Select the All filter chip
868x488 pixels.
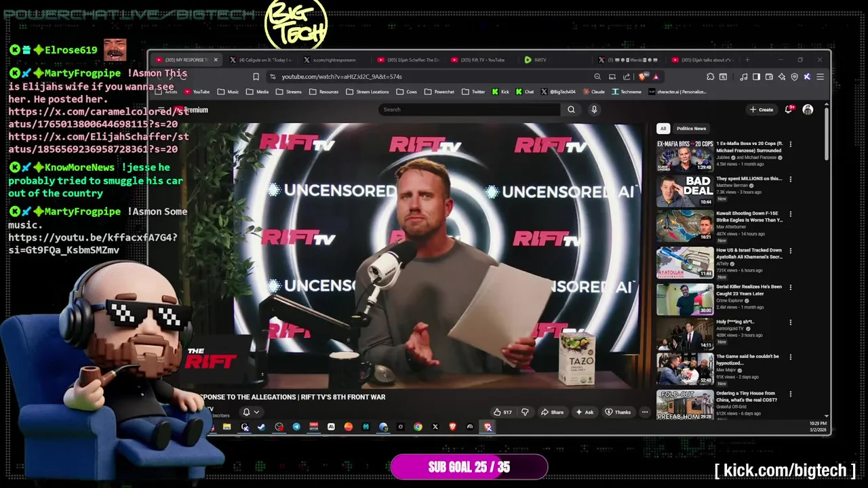pos(663,128)
